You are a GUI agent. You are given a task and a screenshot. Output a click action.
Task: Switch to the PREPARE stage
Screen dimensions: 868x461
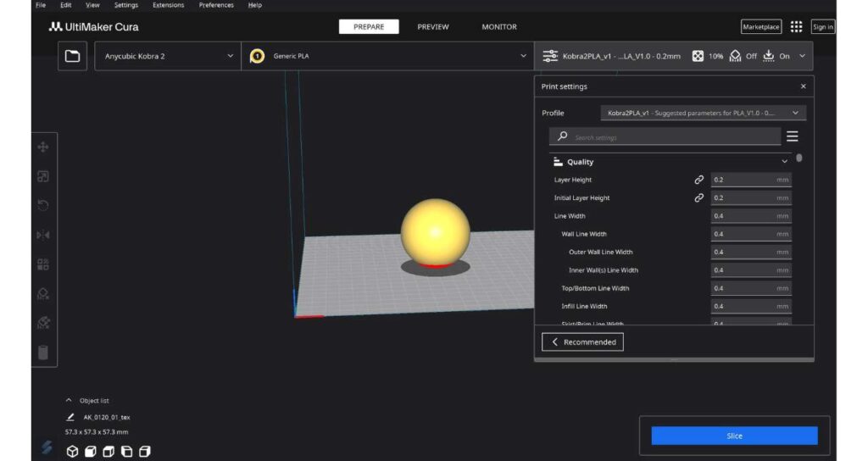(x=369, y=26)
